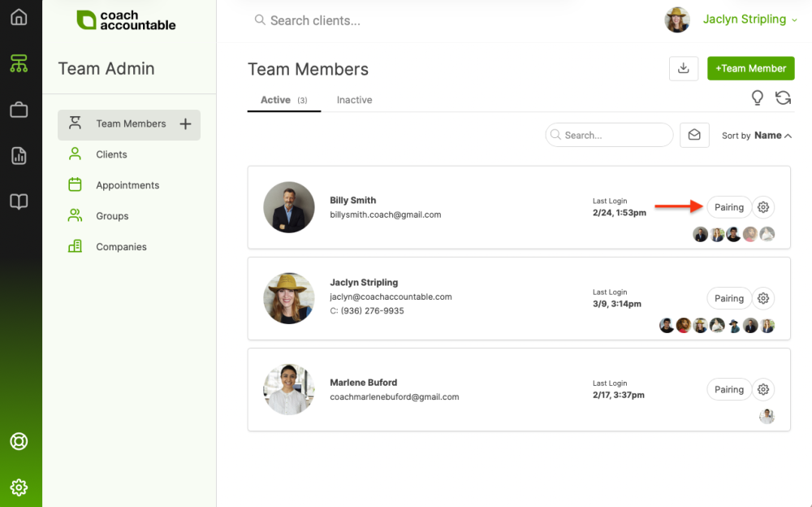
Task: Click Pairing button for Marlene Buford
Action: click(728, 389)
